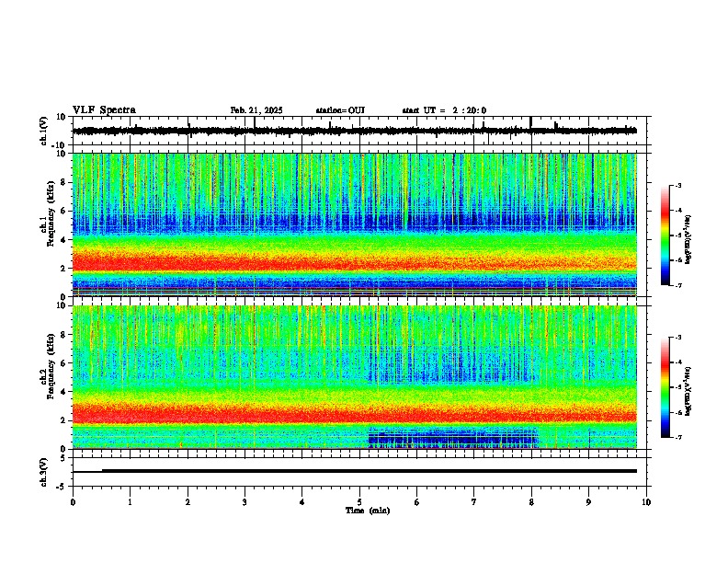The image size is (728, 563).
Task: Click the "-3" tick on ch.1 colorbar
Action: point(677,185)
